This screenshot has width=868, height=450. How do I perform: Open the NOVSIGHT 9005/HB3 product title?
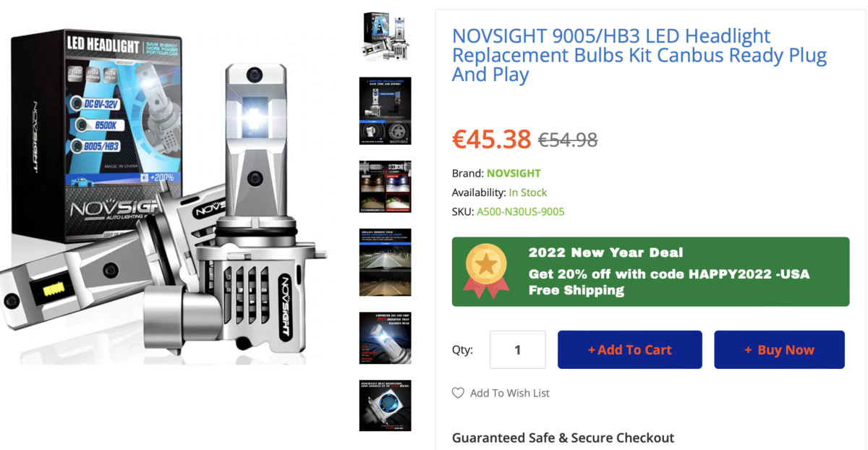[639, 55]
